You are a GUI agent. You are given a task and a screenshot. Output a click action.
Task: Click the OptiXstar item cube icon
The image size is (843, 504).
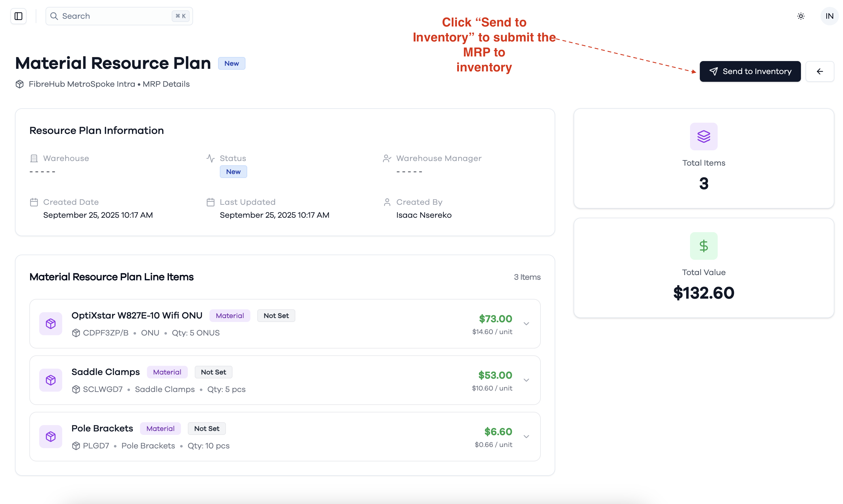(51, 324)
